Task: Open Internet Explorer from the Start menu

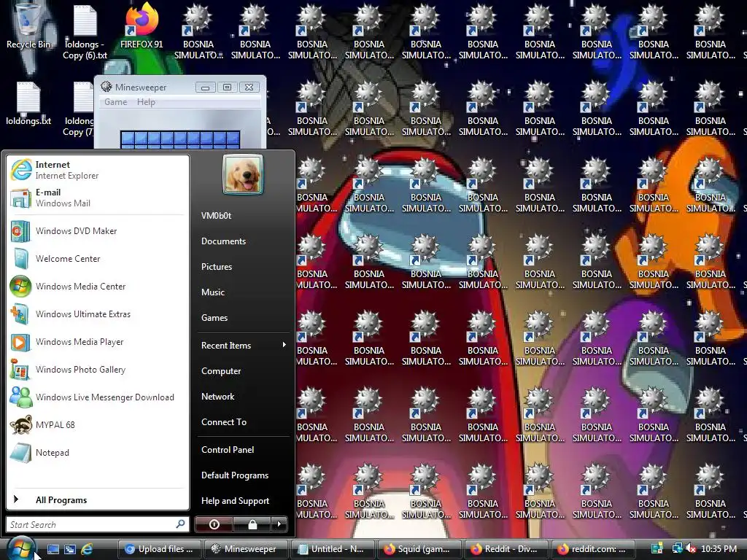Action: [98, 170]
